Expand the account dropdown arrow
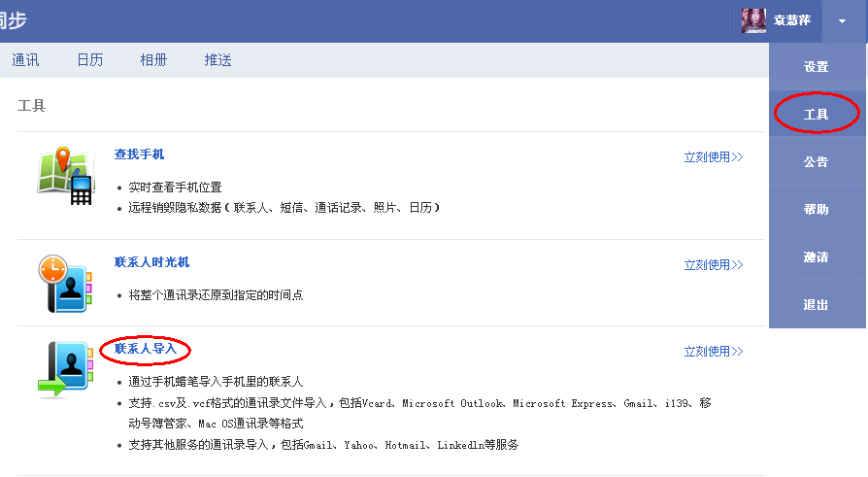 point(842,21)
